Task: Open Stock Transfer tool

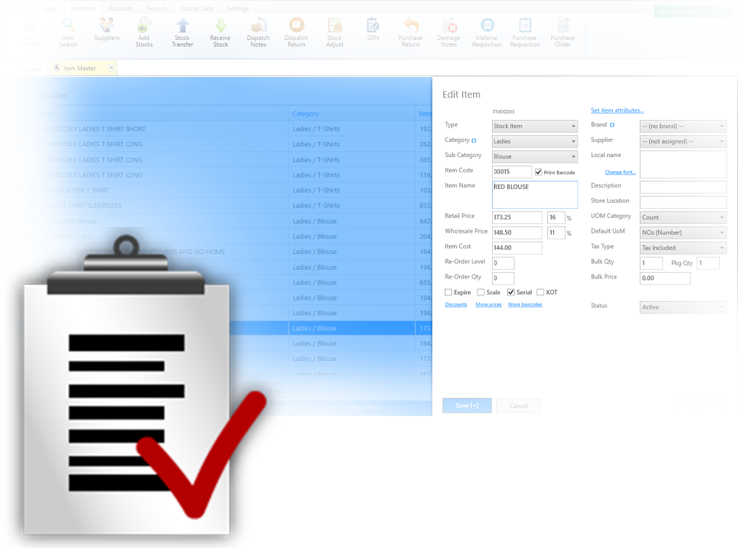Action: 182,32
